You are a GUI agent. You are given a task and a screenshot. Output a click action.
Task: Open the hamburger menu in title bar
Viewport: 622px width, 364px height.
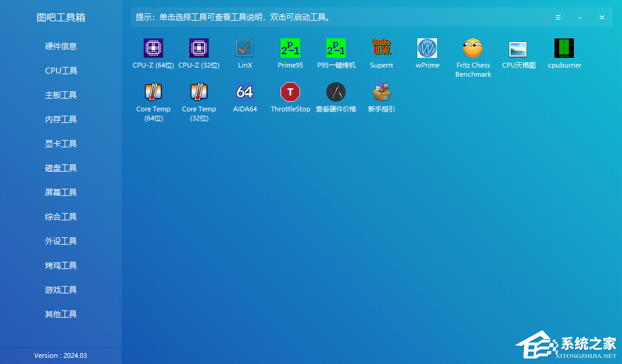coord(558,18)
